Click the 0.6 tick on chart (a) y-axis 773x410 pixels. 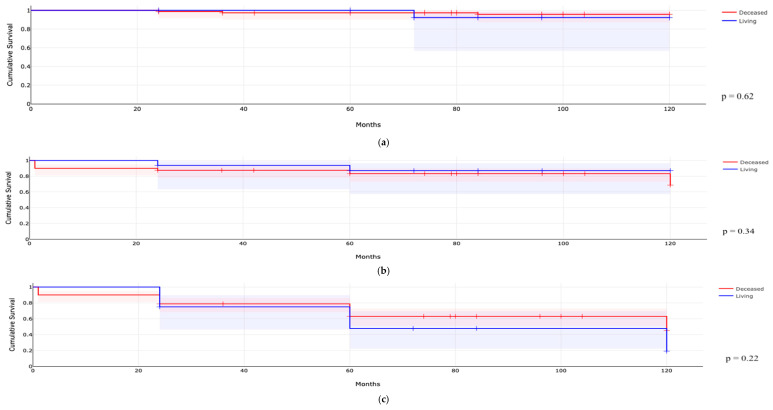(x=25, y=48)
